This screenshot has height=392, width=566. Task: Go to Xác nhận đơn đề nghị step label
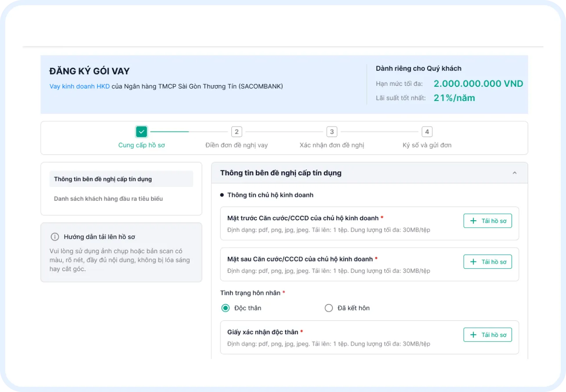point(332,145)
